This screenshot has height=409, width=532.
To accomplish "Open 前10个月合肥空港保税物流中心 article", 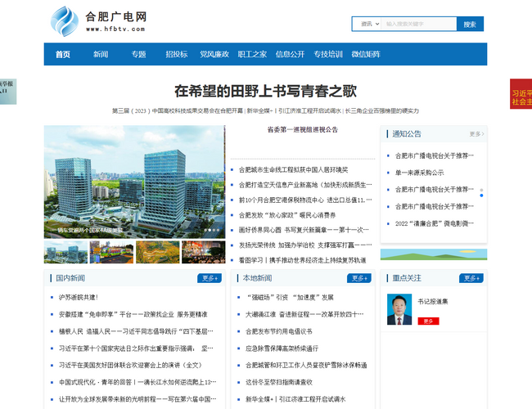I will 305,200.
